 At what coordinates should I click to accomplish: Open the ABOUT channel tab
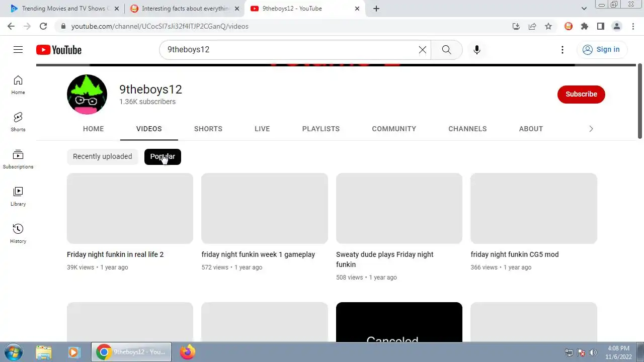(x=531, y=129)
